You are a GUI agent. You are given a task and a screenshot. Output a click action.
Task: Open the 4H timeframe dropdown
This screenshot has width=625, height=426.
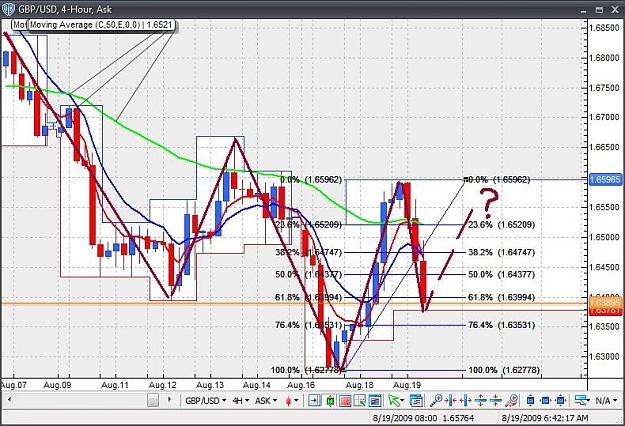[x=240, y=400]
